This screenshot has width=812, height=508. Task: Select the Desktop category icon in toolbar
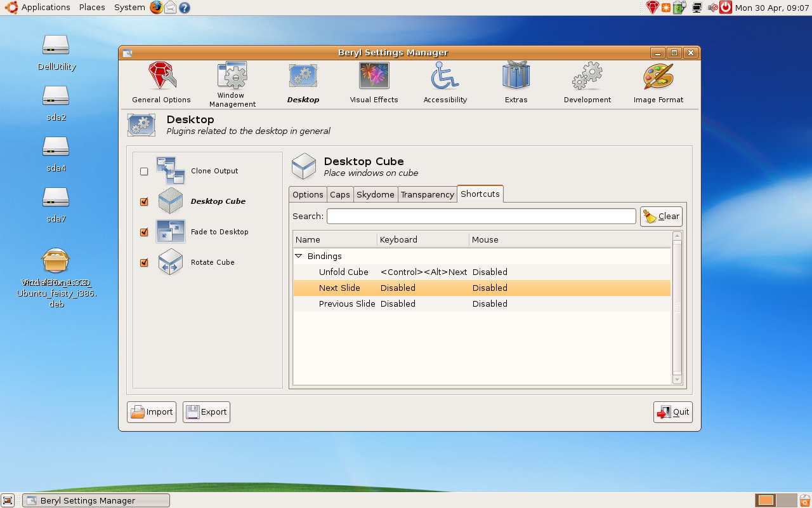(x=303, y=76)
